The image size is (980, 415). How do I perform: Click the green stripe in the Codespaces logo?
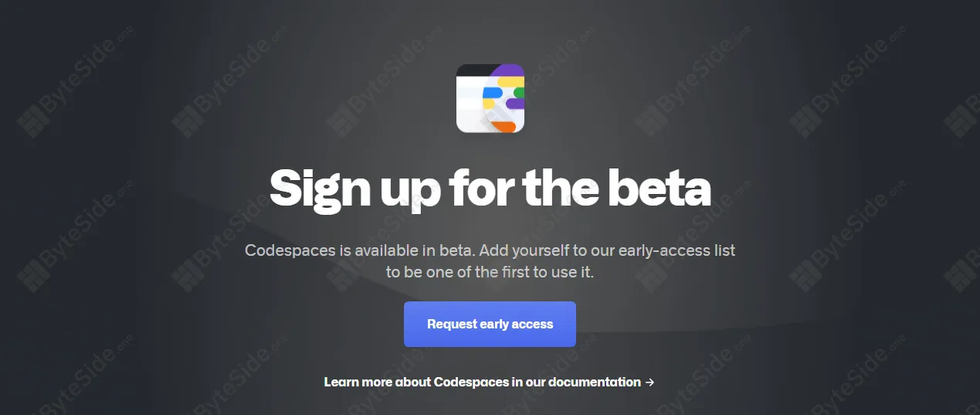(x=519, y=93)
